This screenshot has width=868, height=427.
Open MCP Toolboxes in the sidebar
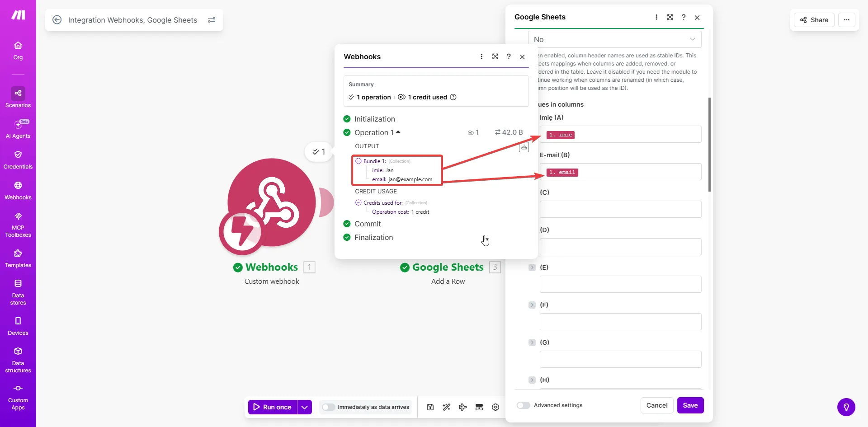click(x=18, y=225)
